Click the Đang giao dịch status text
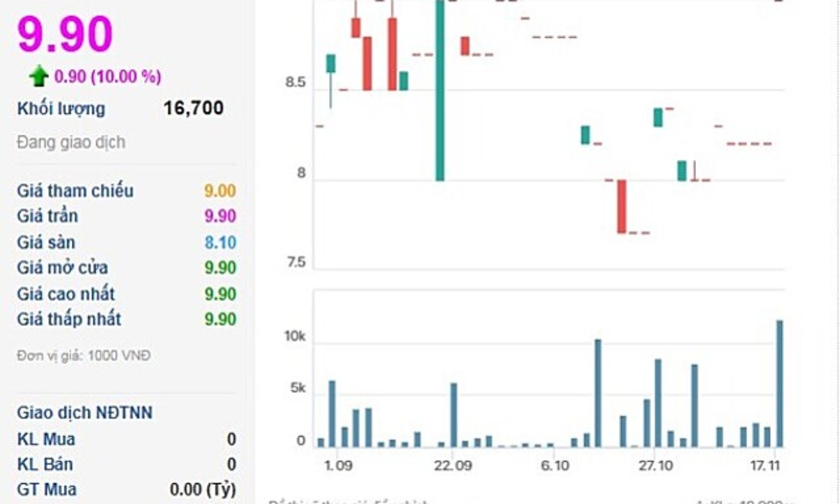840x504 pixels. (71, 143)
